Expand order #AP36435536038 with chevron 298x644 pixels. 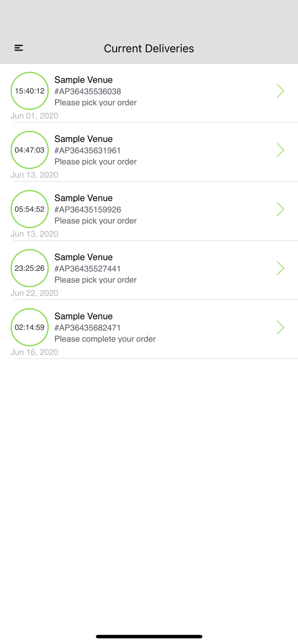(280, 91)
